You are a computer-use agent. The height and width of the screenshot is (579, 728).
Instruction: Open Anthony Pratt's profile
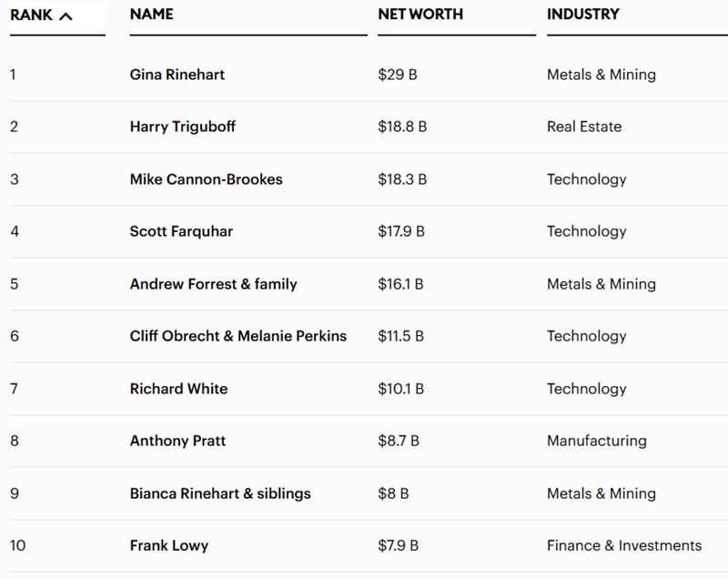tap(178, 441)
